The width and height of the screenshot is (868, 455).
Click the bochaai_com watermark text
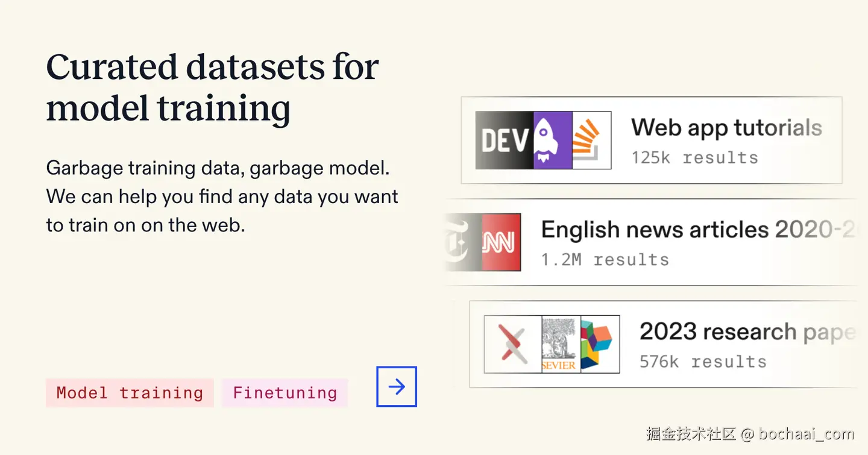tap(806, 433)
